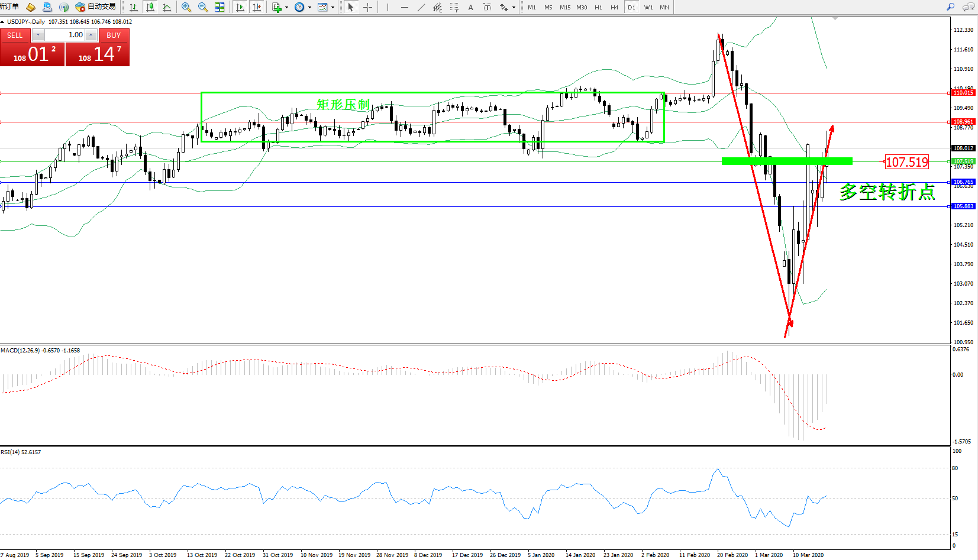Draw a horizontal line tool

tap(404, 7)
